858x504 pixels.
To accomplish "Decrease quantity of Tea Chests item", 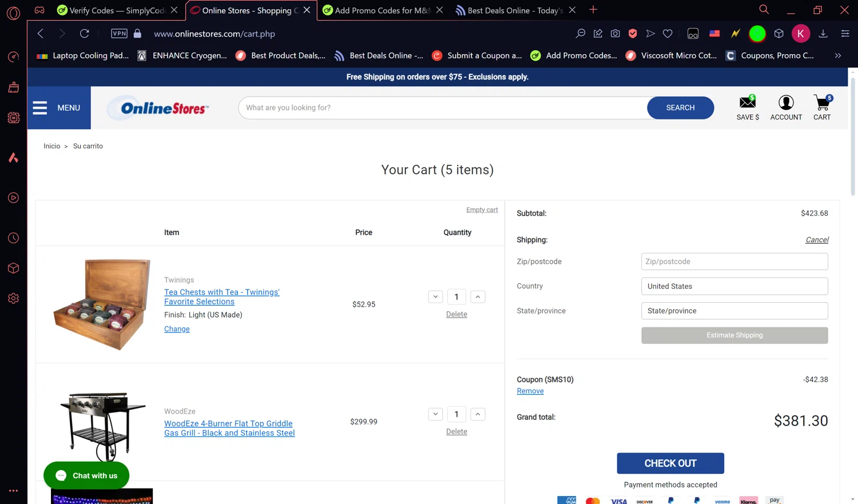I will click(x=435, y=296).
